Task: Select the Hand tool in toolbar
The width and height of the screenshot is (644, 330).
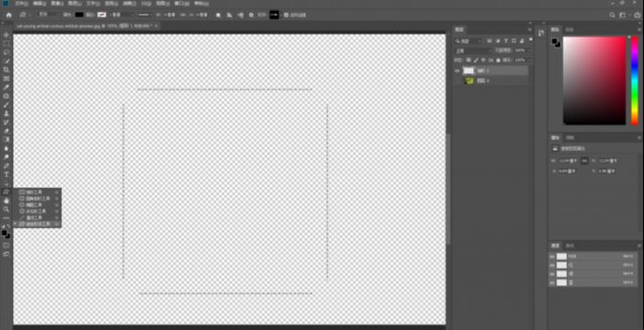Action: (6, 200)
